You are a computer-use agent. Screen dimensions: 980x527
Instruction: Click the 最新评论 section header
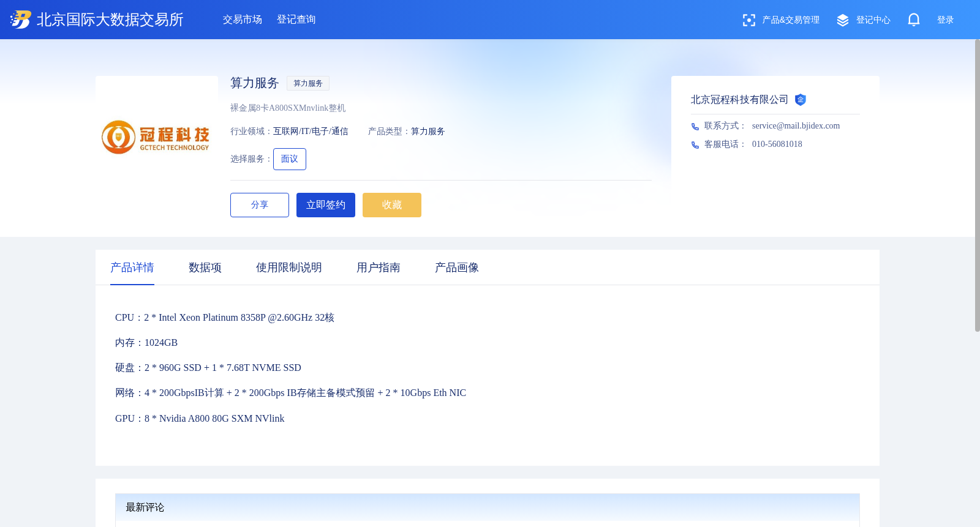coord(488,507)
